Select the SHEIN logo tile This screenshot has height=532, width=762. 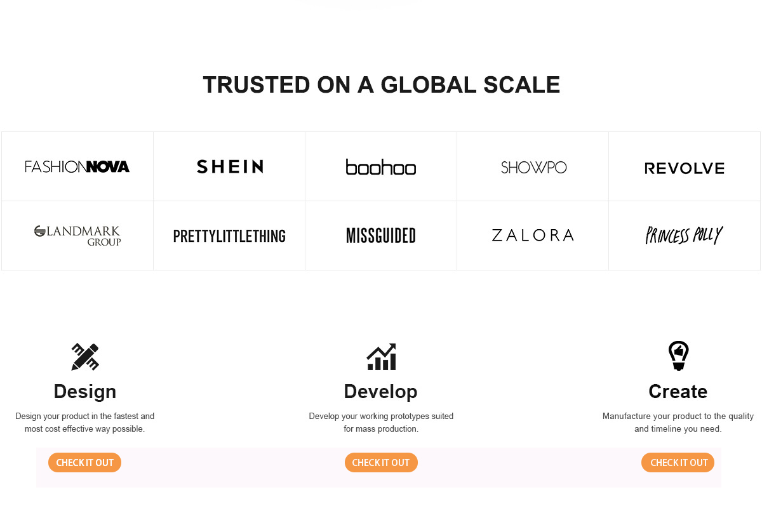tap(230, 167)
